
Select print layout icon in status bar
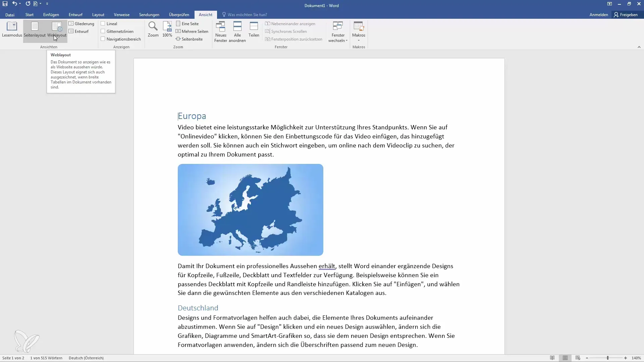(x=565, y=358)
